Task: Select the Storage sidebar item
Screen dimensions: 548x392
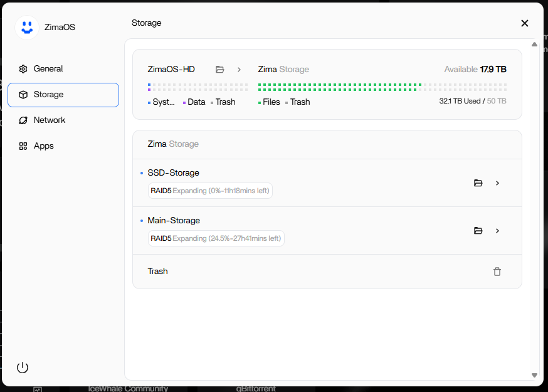Action: coord(63,95)
